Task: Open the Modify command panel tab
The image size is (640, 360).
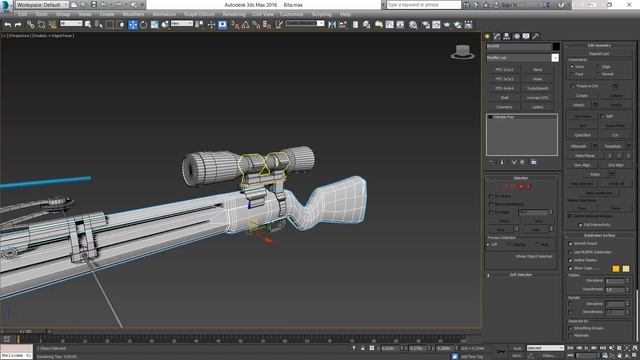Action: pyautogui.click(x=497, y=36)
